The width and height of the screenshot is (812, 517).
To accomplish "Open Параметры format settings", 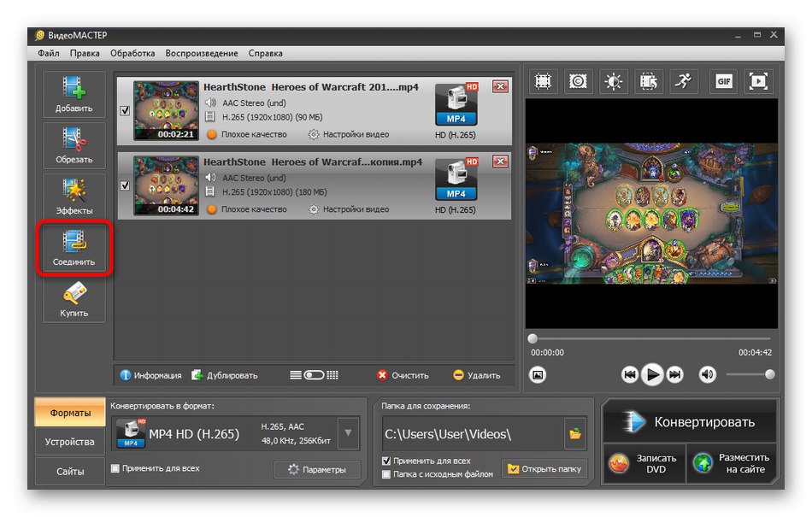I will pyautogui.click(x=316, y=469).
